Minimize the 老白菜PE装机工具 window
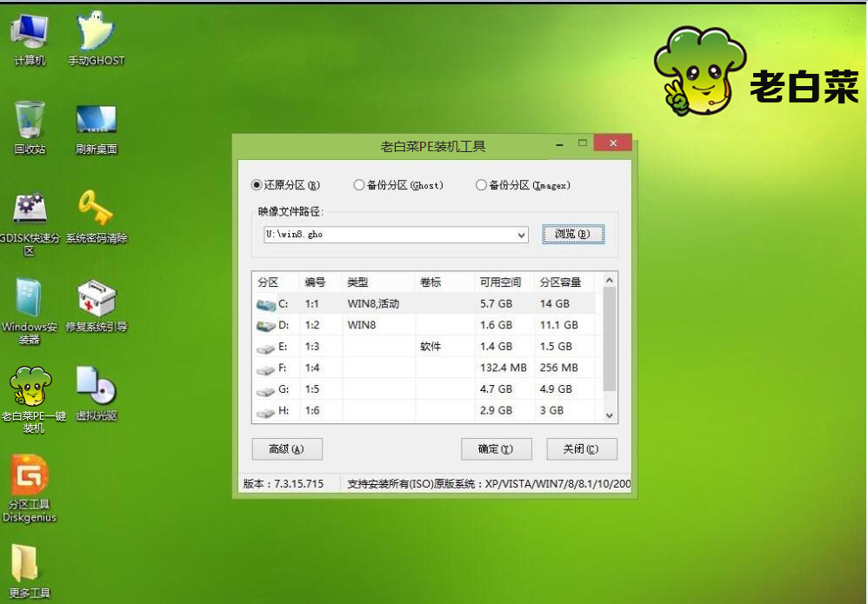Viewport: 868px width, 604px height. coord(559,144)
